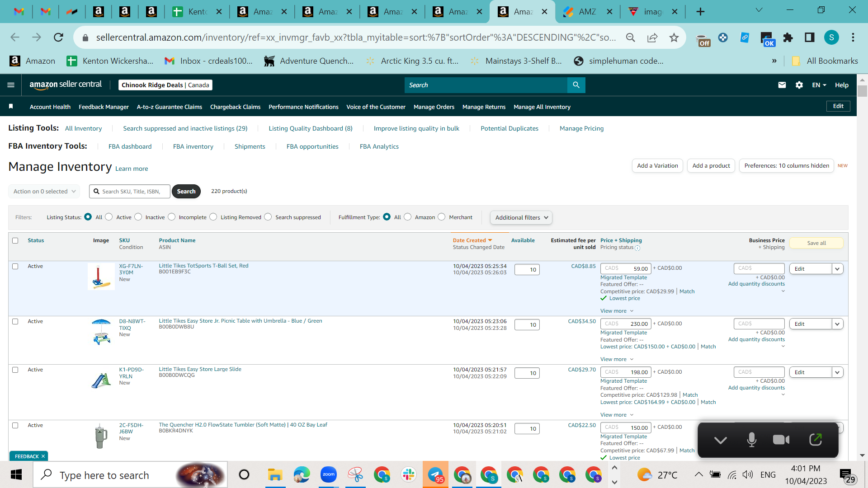Viewport: 868px width, 488px height.
Task: Open Slack from the taskbar
Action: click(409, 474)
